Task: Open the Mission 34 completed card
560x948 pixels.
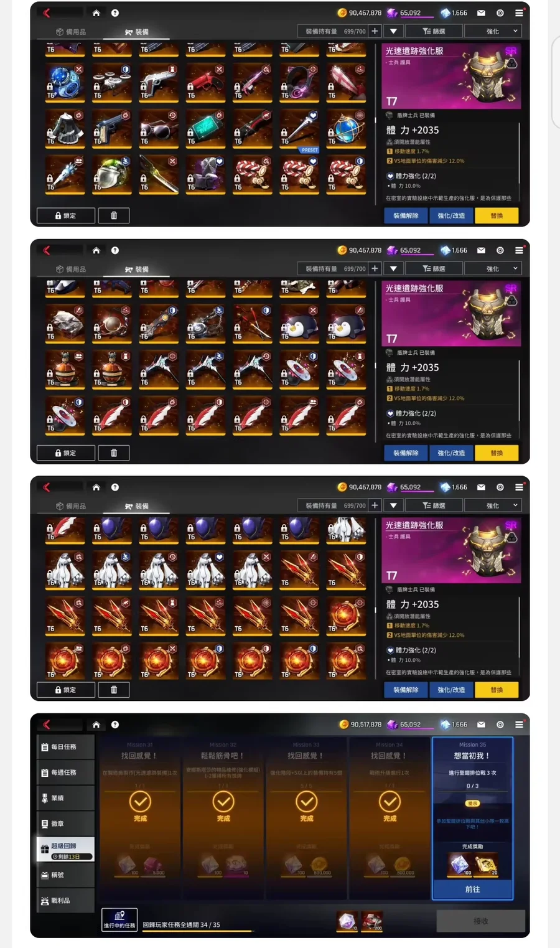Action: pos(390,819)
